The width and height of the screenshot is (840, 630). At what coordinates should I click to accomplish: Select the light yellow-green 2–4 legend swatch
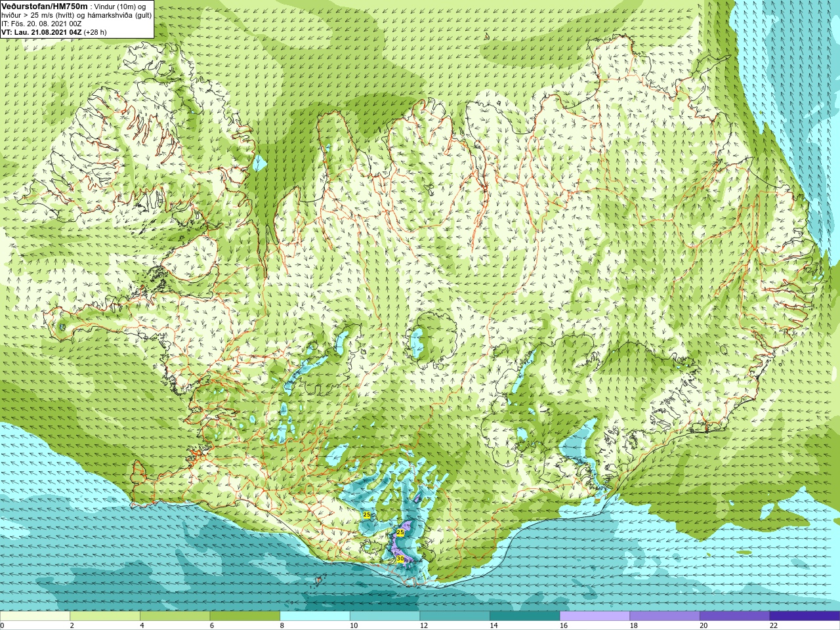[x=105, y=616]
